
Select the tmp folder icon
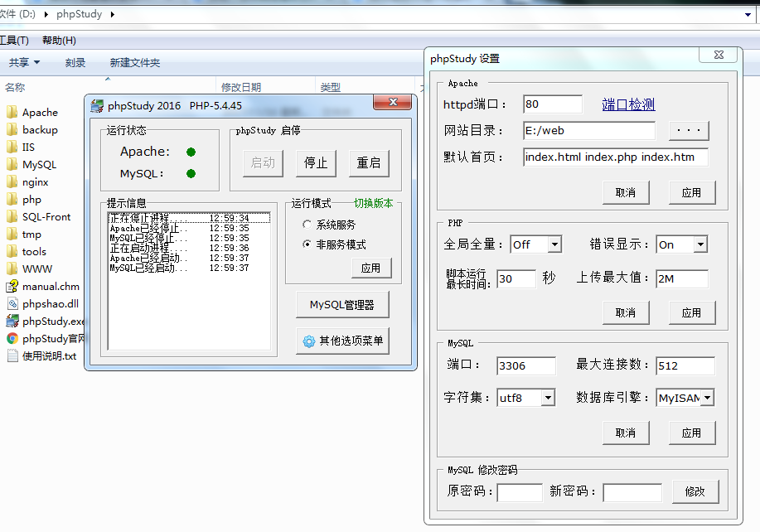click(x=12, y=235)
